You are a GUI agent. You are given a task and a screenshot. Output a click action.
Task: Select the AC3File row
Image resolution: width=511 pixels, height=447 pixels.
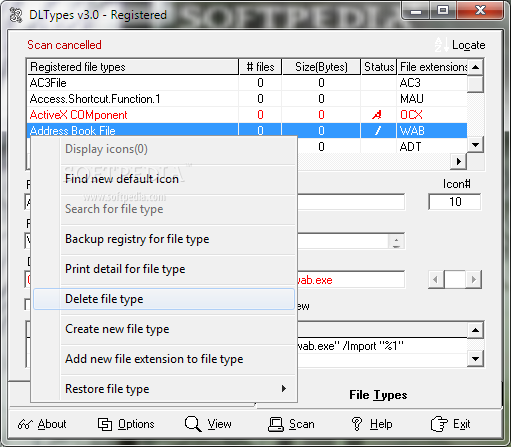coord(247,83)
